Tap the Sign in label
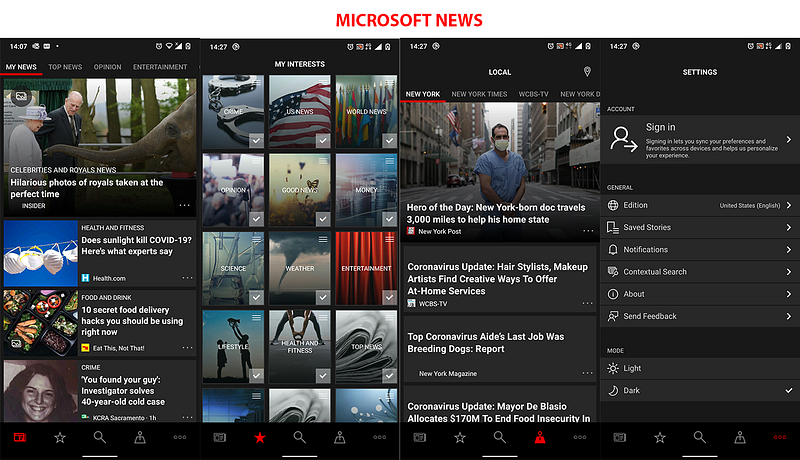This screenshot has width=800, height=460. (660, 127)
